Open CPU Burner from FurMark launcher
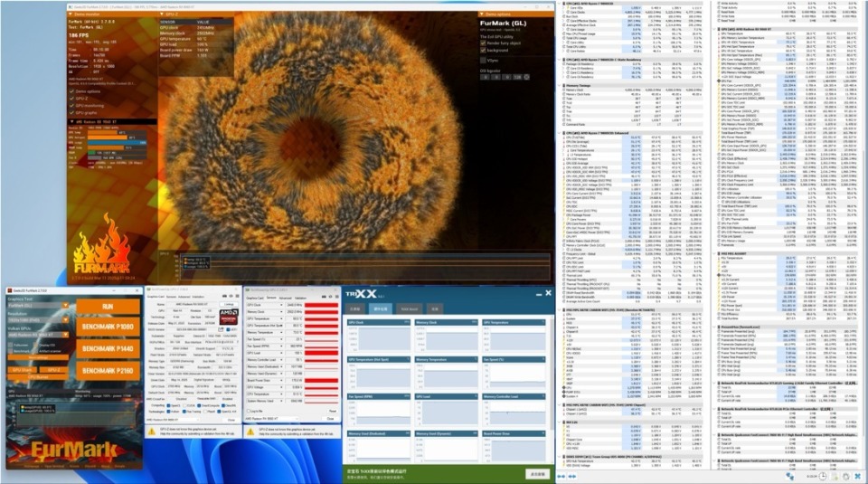The image size is (868, 484). pyautogui.click(x=39, y=377)
